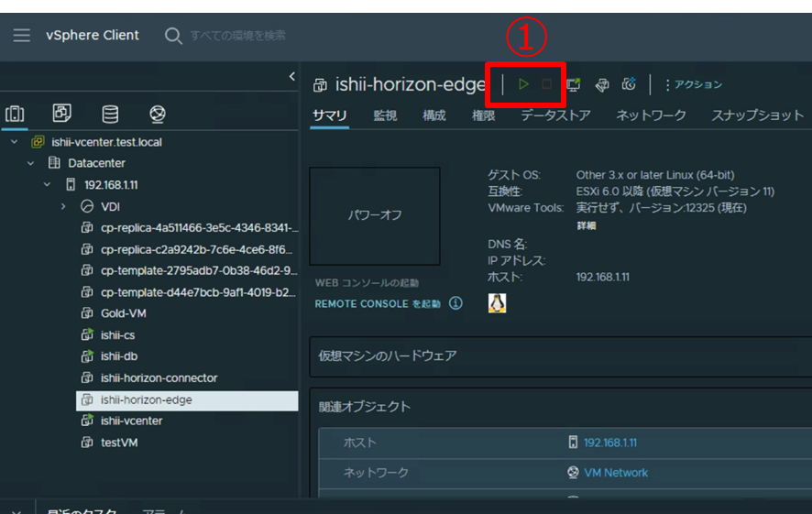Select ishii-vcenter.test.local in the tree
The height and width of the screenshot is (514, 812).
[x=106, y=142]
